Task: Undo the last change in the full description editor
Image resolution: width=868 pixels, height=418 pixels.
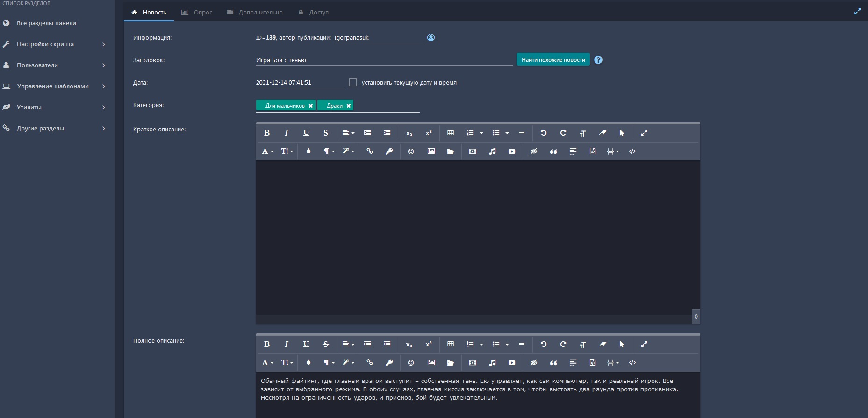Action: pyautogui.click(x=544, y=344)
